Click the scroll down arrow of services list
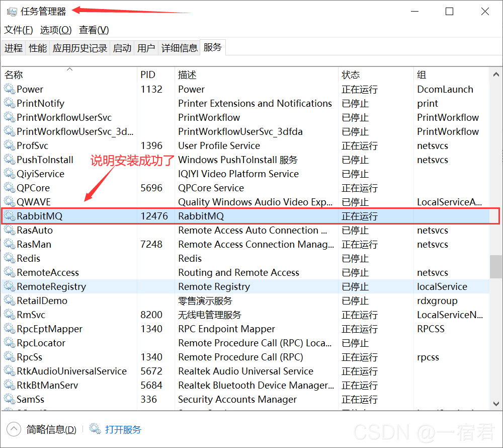Viewport: 503px width, 448px height. (496, 404)
